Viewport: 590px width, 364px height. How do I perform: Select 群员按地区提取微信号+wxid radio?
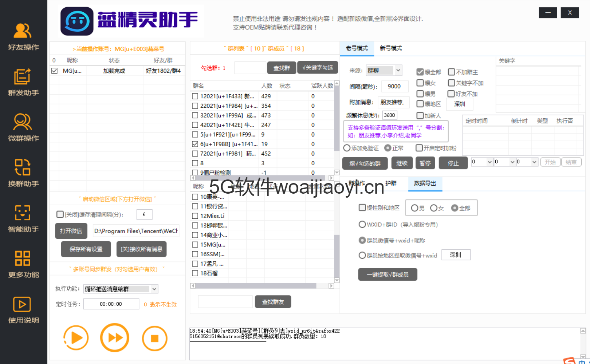362,255
